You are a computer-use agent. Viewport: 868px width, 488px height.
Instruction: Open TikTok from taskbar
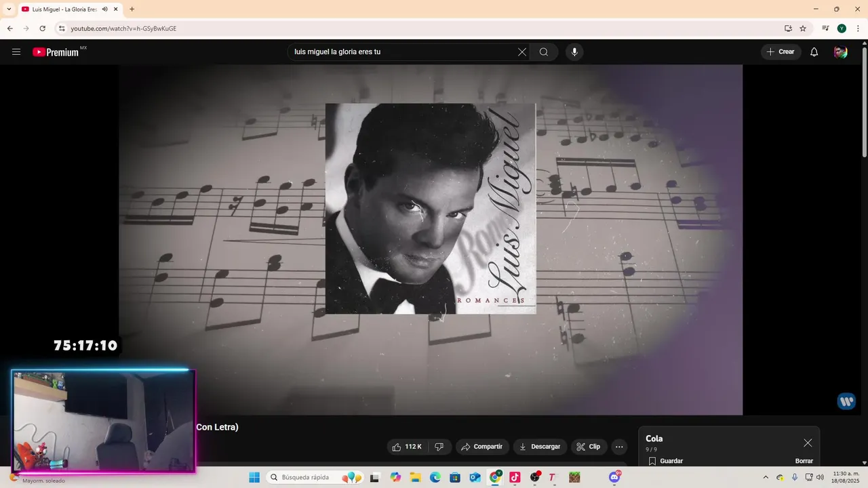tap(515, 477)
